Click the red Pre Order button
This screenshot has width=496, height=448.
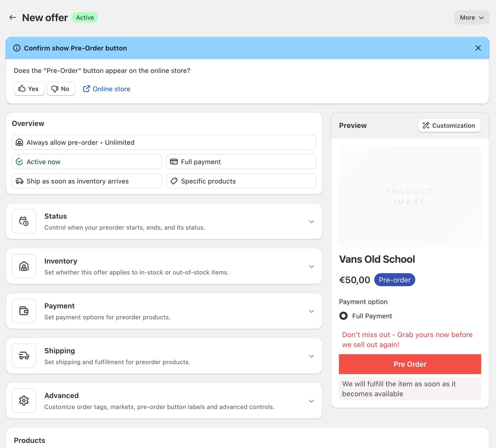(x=410, y=364)
